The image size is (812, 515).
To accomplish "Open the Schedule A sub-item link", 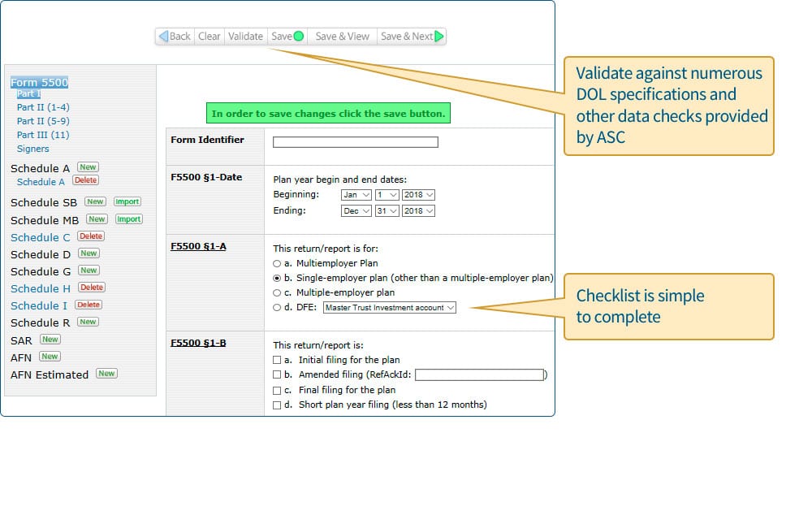I will 41,182.
